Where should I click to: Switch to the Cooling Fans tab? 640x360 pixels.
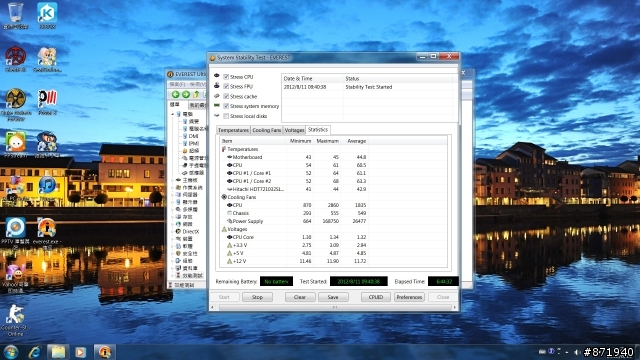tap(267, 130)
